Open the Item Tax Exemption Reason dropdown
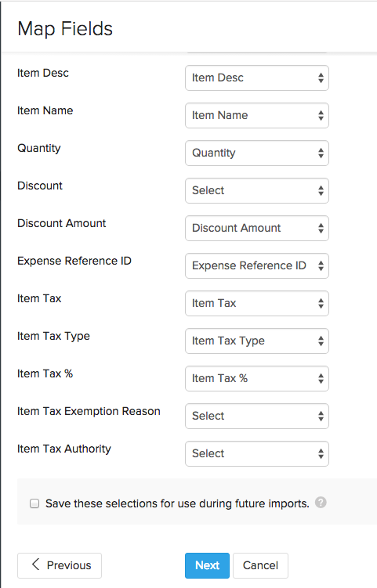This screenshot has height=588, width=377. coord(257,416)
